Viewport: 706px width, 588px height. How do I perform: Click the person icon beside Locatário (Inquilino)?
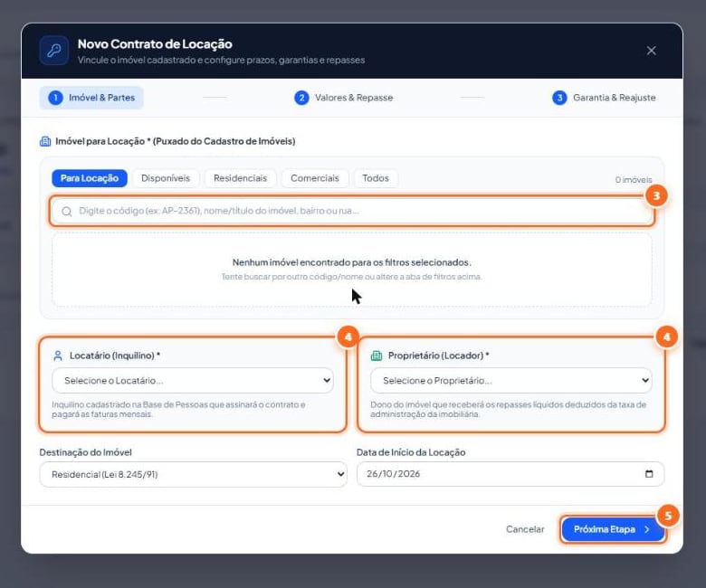tap(58, 356)
